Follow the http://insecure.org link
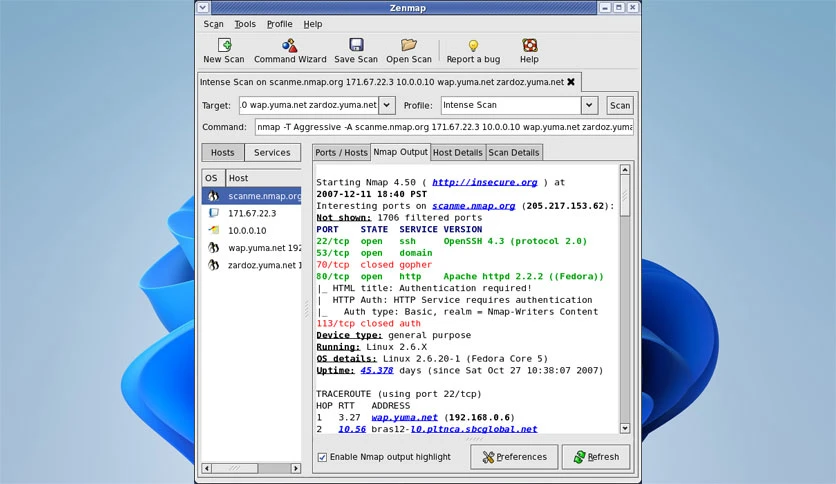Viewport: 836px width, 484px height. point(484,182)
